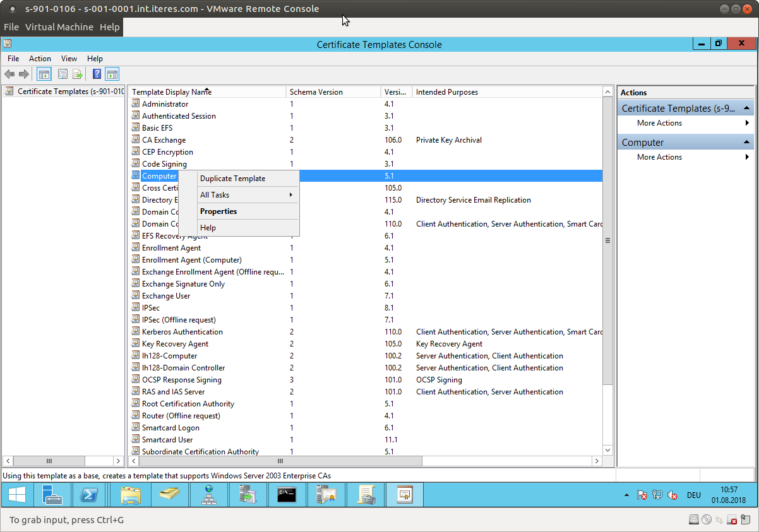Open the VMware Remote Console File menu
Viewport: 759px width, 532px height.
11,27
